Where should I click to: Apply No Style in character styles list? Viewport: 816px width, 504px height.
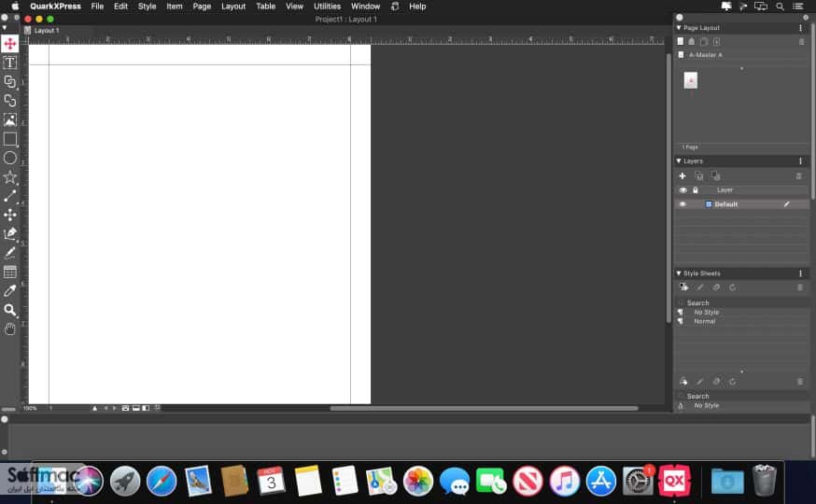(706, 405)
